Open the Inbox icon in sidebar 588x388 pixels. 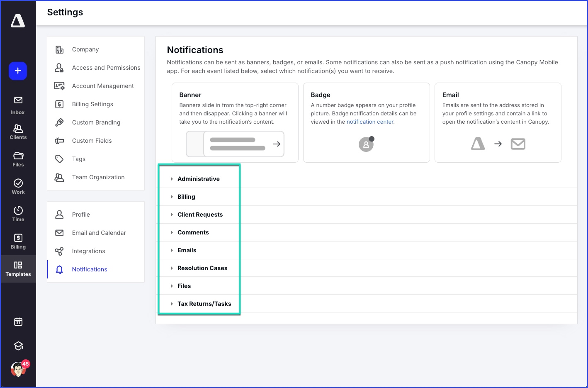18,100
